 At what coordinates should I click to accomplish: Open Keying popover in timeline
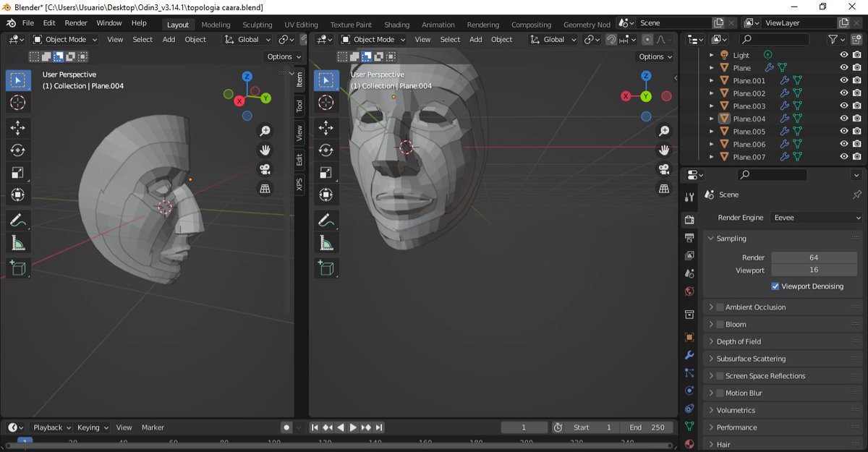pyautogui.click(x=93, y=427)
